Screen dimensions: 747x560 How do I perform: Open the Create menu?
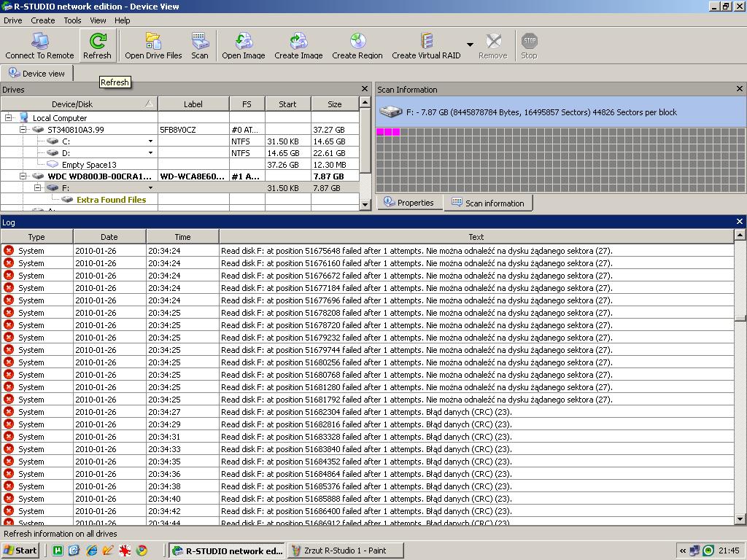[x=43, y=20]
